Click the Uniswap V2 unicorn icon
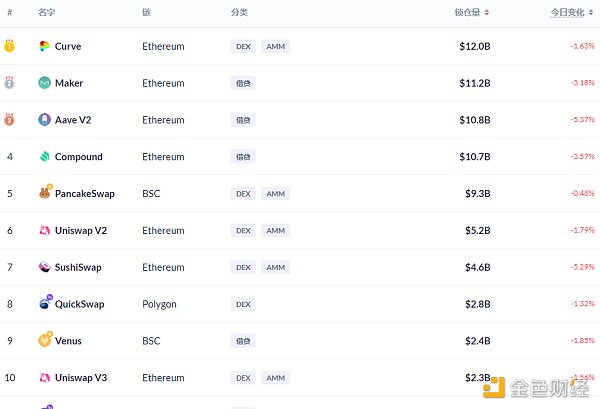 45,230
